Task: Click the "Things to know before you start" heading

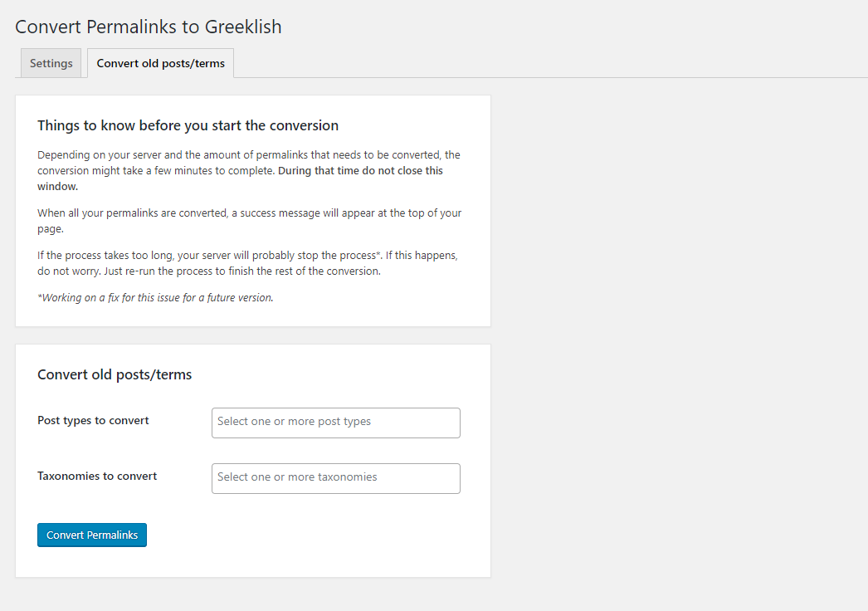Action: click(x=188, y=125)
